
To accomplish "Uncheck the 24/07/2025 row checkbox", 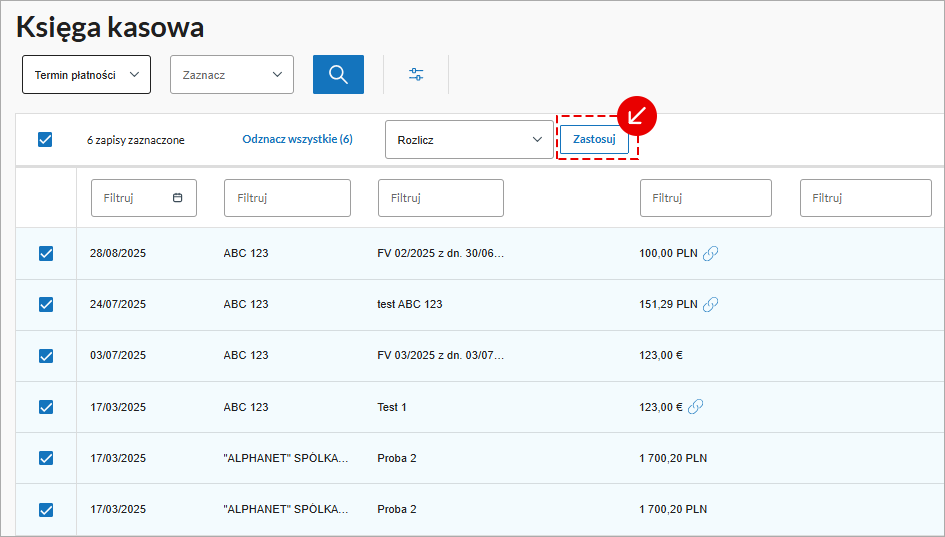I will pyautogui.click(x=45, y=304).
